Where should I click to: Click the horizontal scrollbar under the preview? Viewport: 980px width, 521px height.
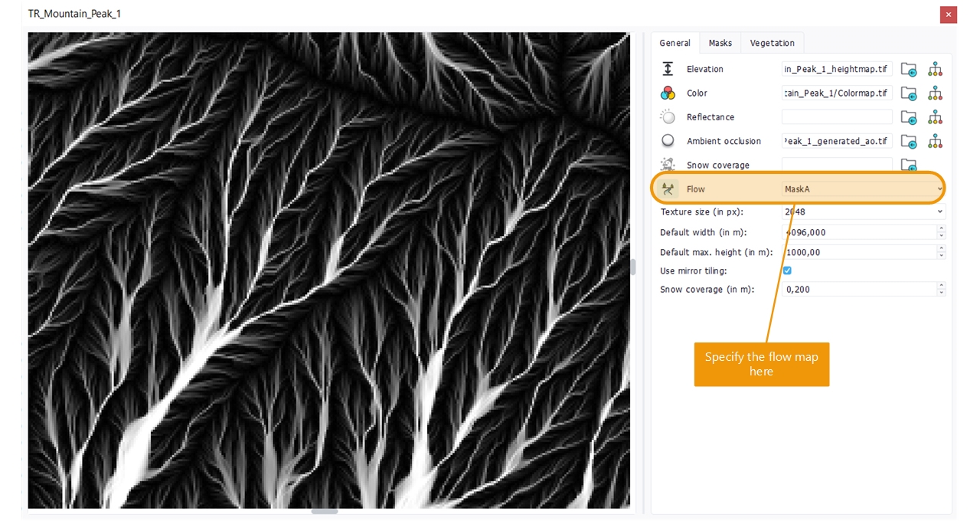click(325, 511)
